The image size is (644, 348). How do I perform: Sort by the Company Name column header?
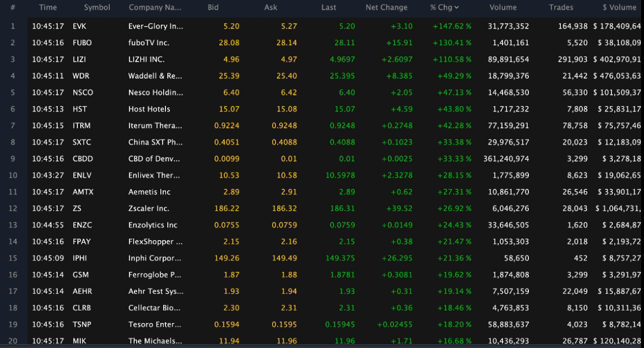tap(155, 7)
